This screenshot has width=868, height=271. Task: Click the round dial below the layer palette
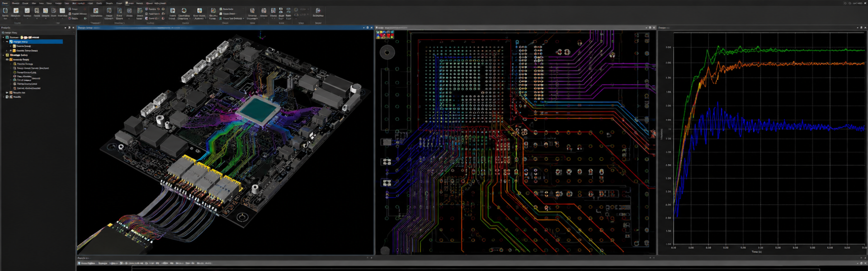point(387,52)
